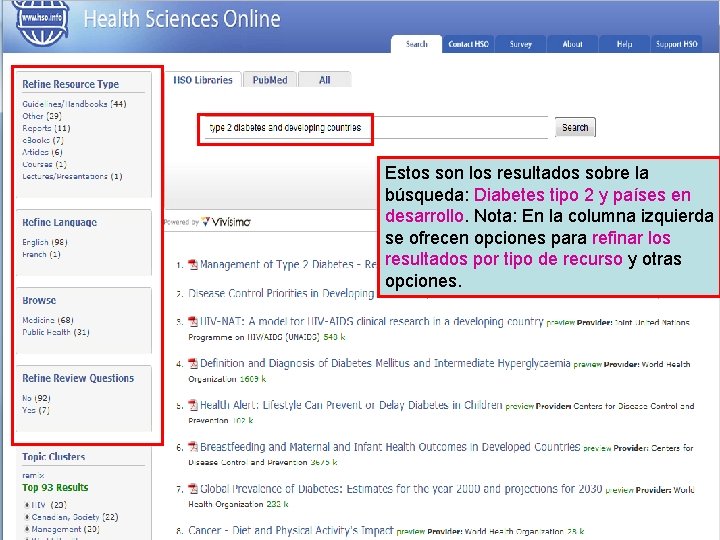
Task: Filter by Courses (1)
Action: click(x=45, y=164)
